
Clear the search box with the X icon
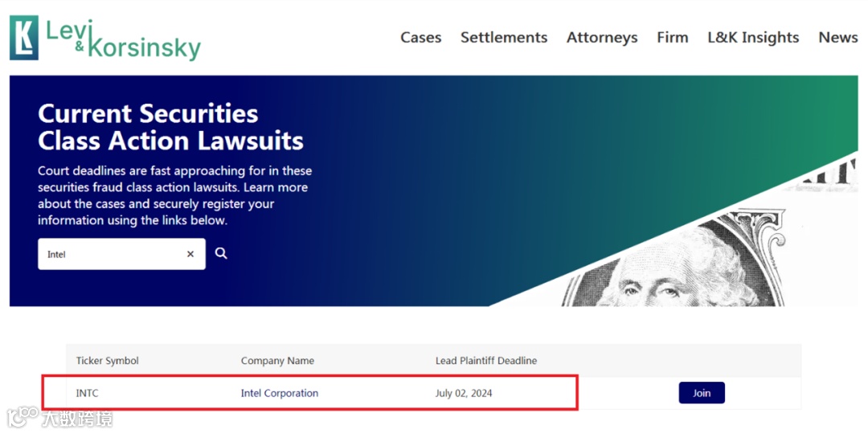(190, 254)
